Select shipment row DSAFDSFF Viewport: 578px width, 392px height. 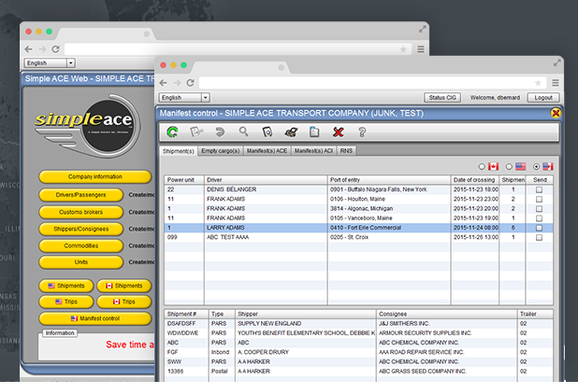tap(358, 323)
